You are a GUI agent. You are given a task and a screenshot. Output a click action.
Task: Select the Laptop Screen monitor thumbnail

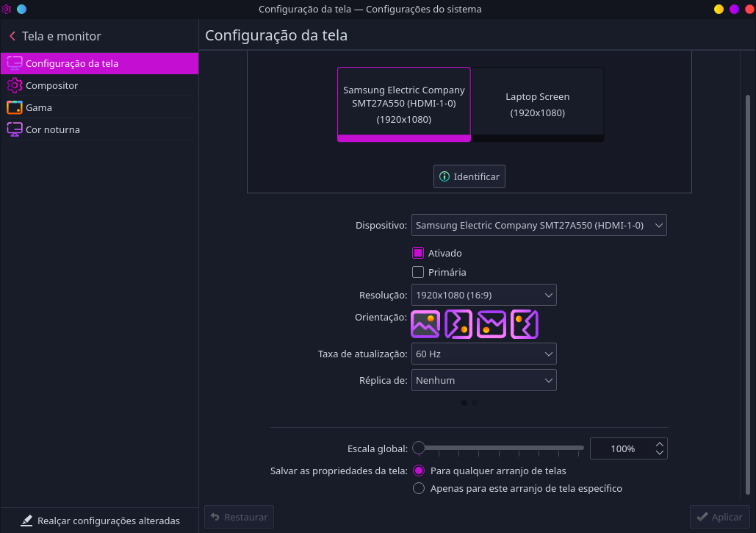click(x=537, y=104)
